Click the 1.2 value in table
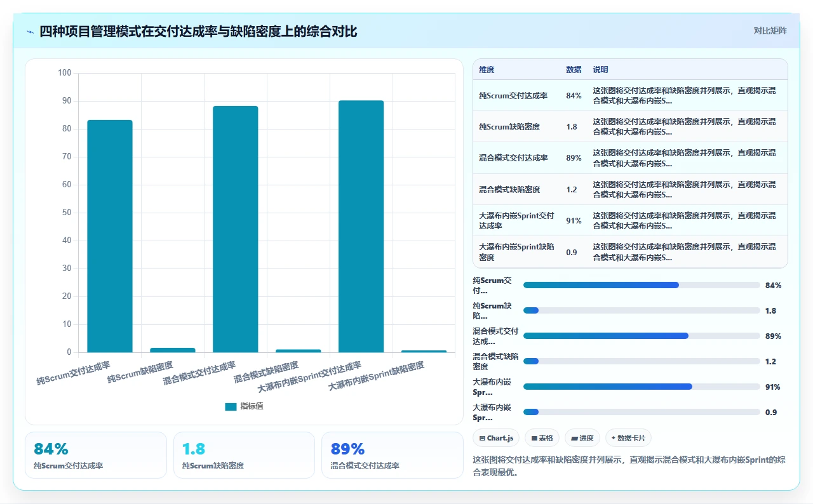 tap(572, 189)
